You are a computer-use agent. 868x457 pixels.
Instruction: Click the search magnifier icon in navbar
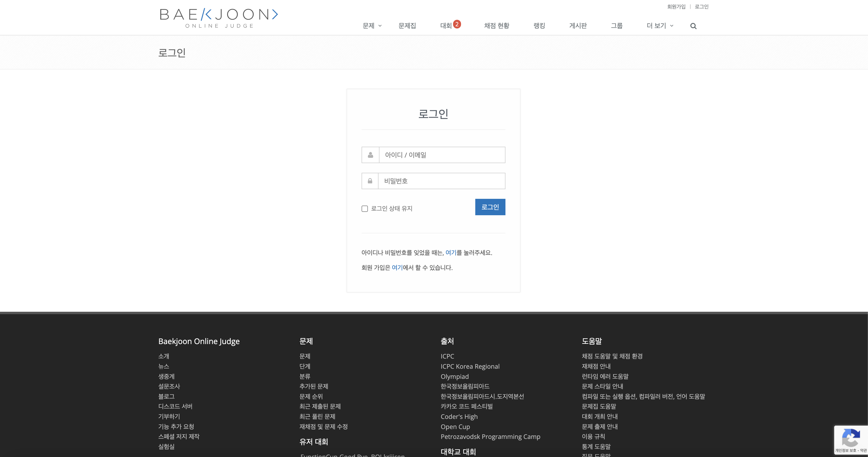tap(693, 26)
